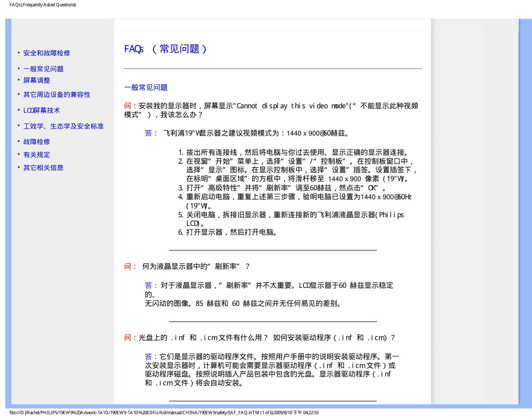Open the 安全和故障检修 sidebar link

[x=47, y=53]
